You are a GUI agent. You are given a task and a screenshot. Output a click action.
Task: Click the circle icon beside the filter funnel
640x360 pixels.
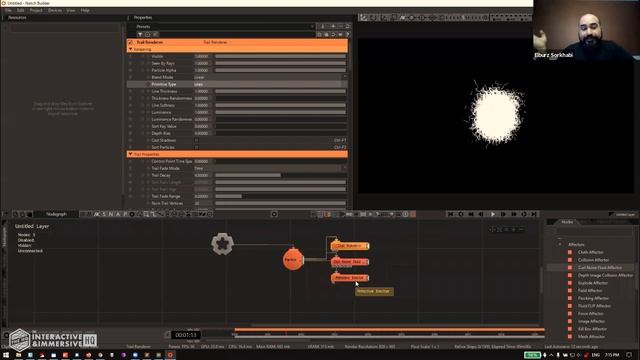tap(148, 35)
